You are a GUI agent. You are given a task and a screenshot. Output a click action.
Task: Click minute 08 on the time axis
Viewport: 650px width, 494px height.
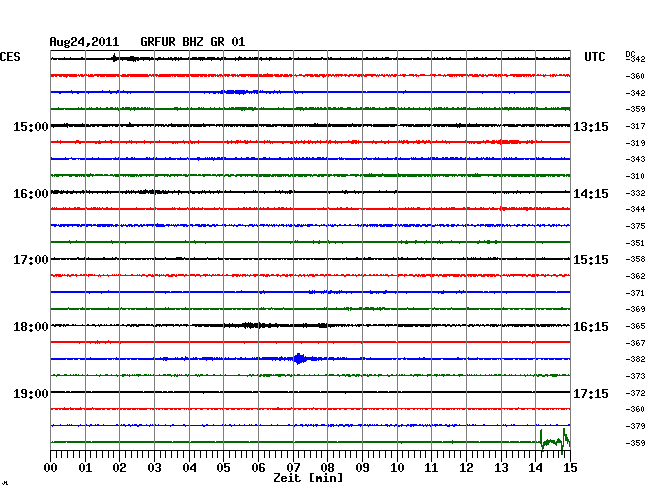coord(327,468)
